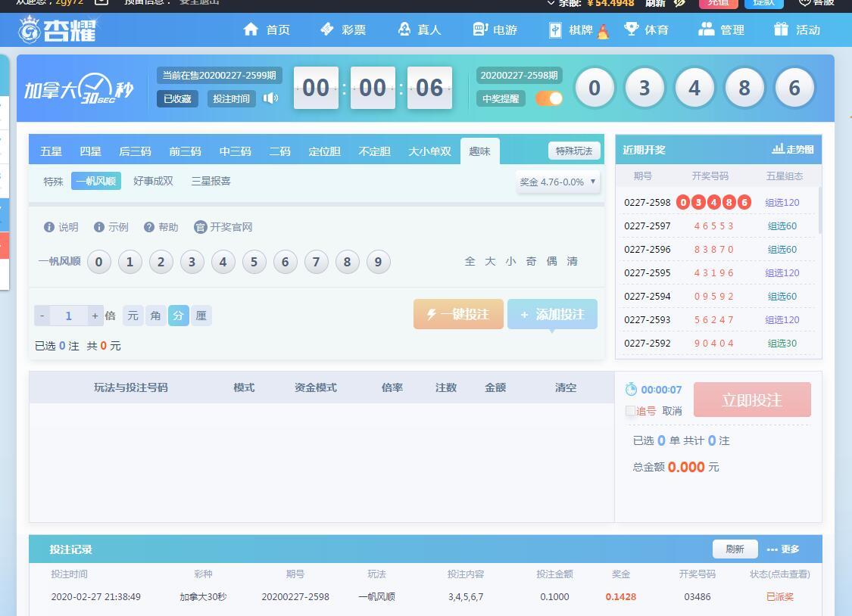
Task: Decrease multiplier with minus button
Action: pyautogui.click(x=42, y=316)
